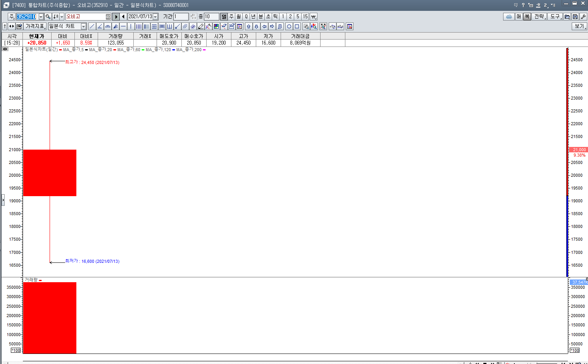Click the right arrow marker tool
This screenshot has width=588, height=364.
click(272, 26)
